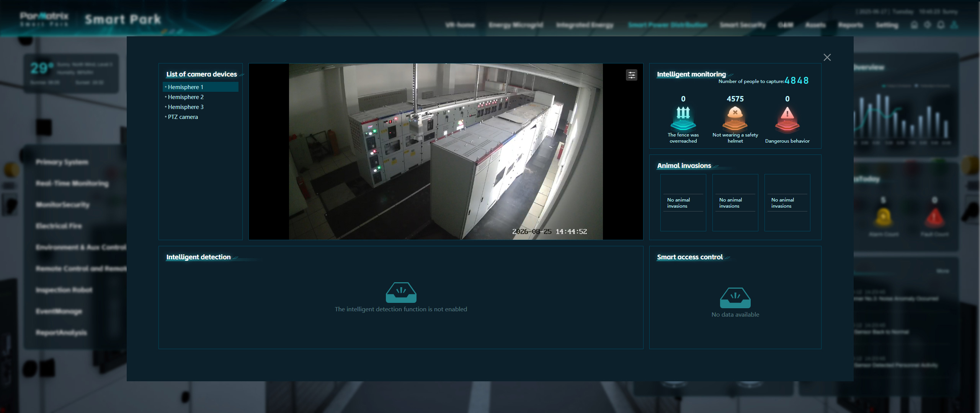Open MonitorSecurity in background sidebar

tap(62, 205)
